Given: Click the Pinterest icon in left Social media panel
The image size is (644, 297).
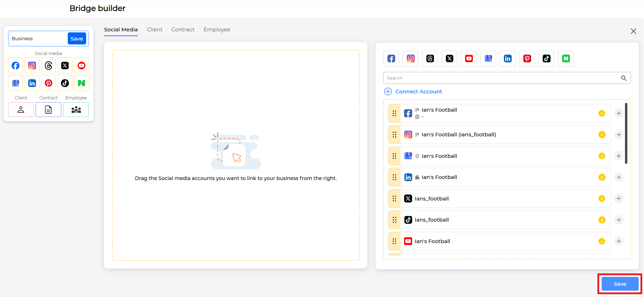Looking at the screenshot, I should 49,83.
